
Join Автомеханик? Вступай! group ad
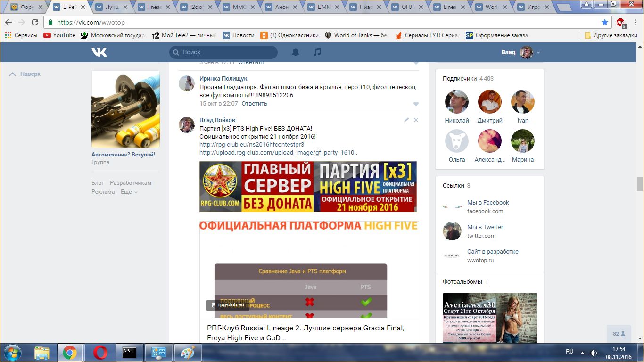pos(123,155)
